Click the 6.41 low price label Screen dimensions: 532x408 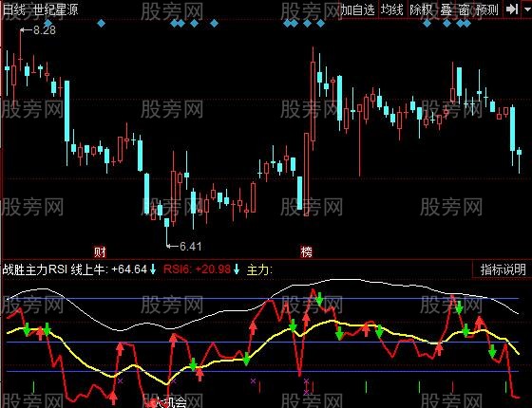click(191, 246)
